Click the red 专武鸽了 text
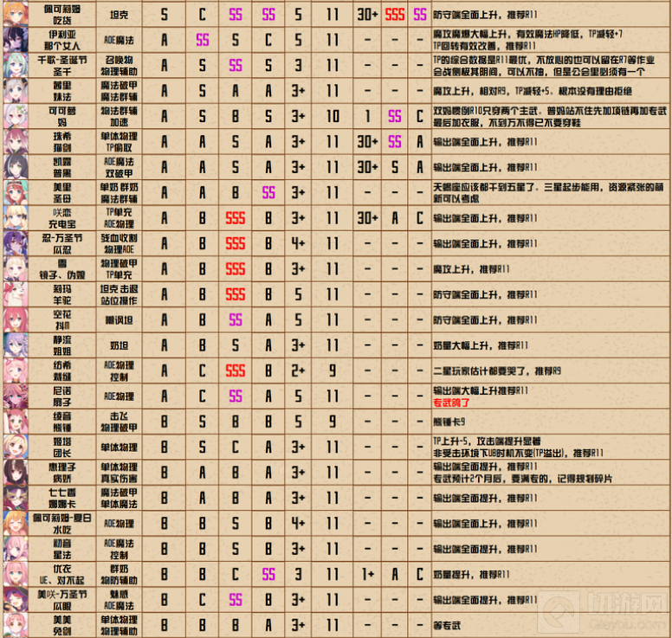The width and height of the screenshot is (672, 638). pos(451,403)
